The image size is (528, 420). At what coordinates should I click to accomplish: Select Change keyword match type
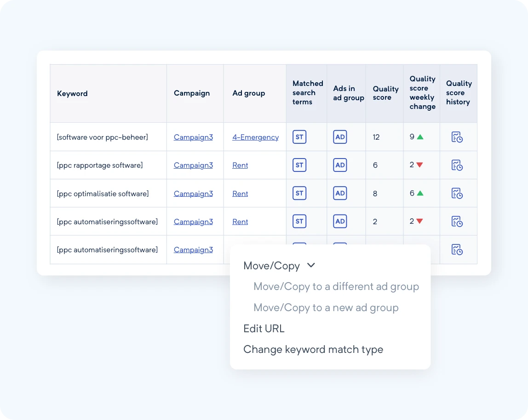click(x=313, y=349)
